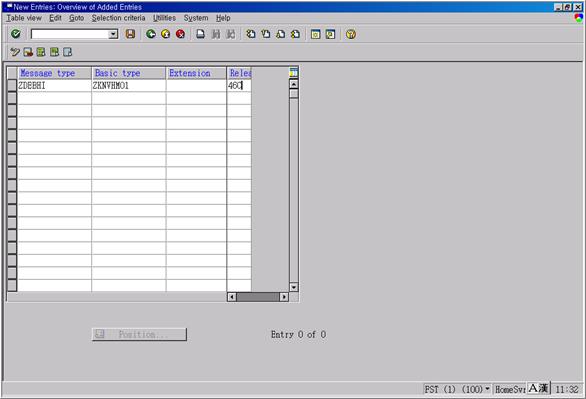
Task: Click the empty Extension cell beside ZKNVHM01
Action: coord(196,86)
